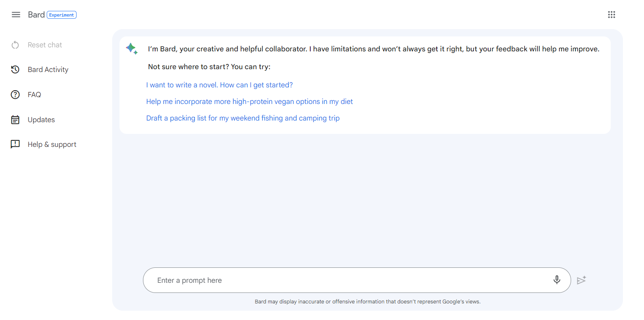Open the Google apps grid
Image resolution: width=644 pixels, height=320 pixels.
(611, 15)
